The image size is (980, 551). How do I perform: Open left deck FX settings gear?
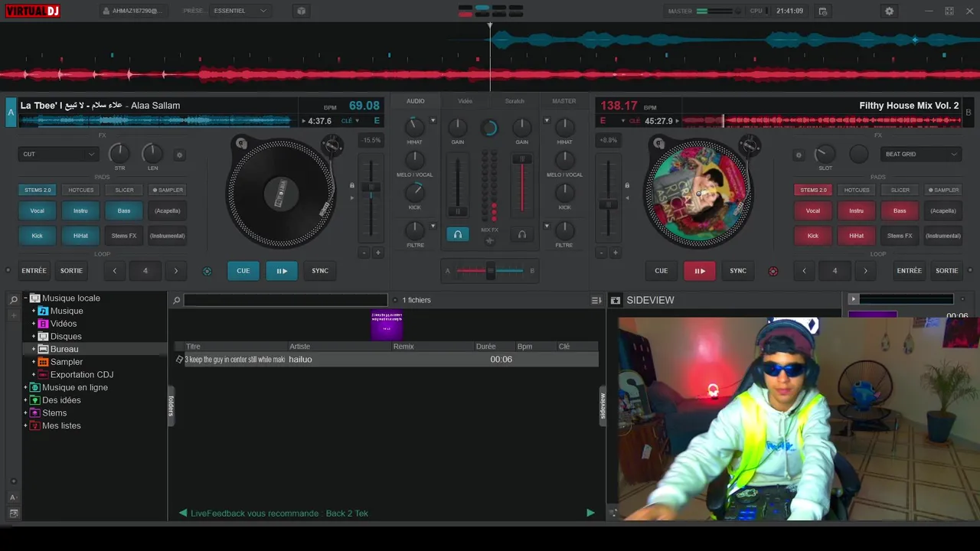pos(180,155)
